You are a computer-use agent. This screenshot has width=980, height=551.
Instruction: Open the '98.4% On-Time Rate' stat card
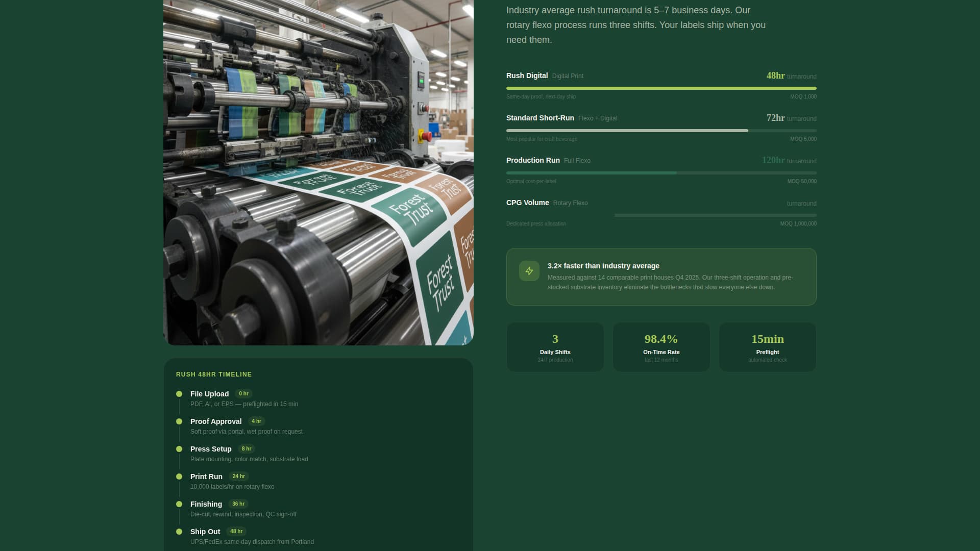click(661, 347)
